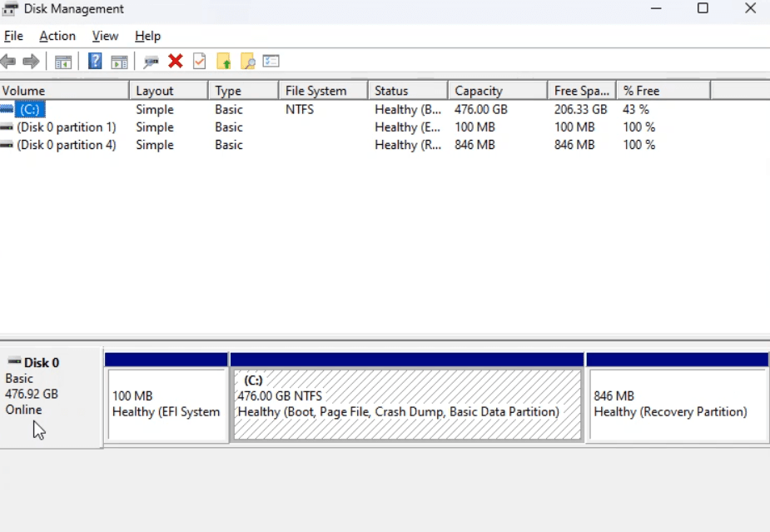
Task: Click the folder with green arrow icon
Action: coord(223,62)
